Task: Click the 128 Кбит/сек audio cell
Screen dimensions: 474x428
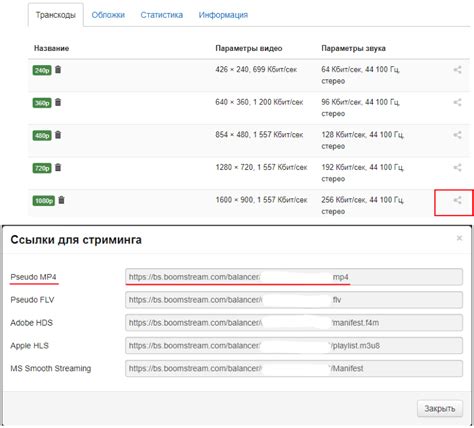Action: tap(363, 141)
